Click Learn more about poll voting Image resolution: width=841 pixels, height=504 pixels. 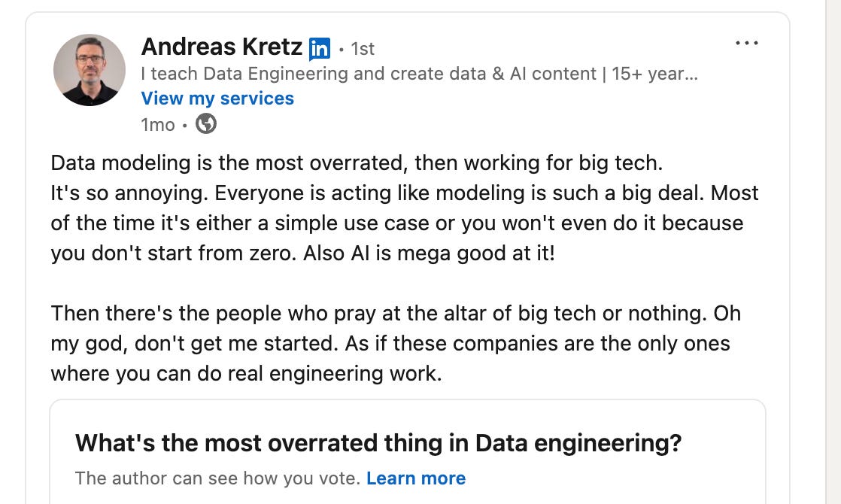416,478
